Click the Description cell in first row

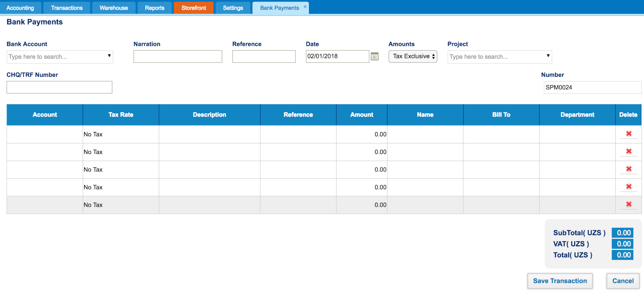tap(210, 134)
